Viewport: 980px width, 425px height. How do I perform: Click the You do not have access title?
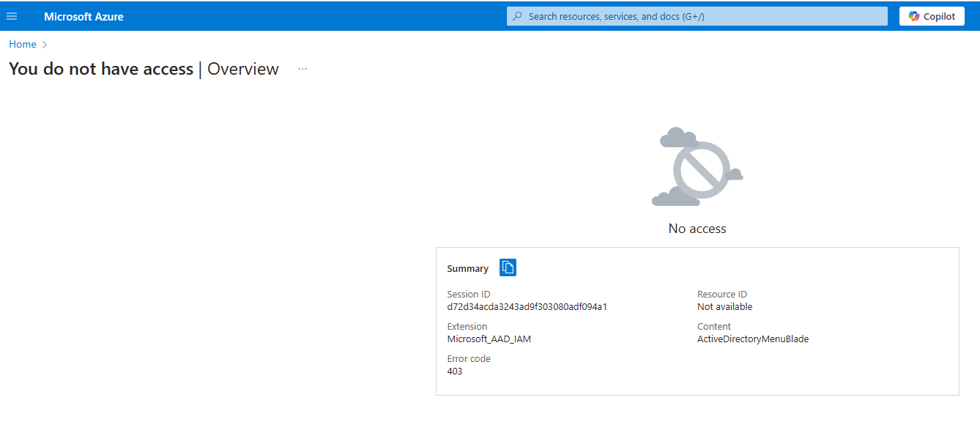tap(101, 68)
